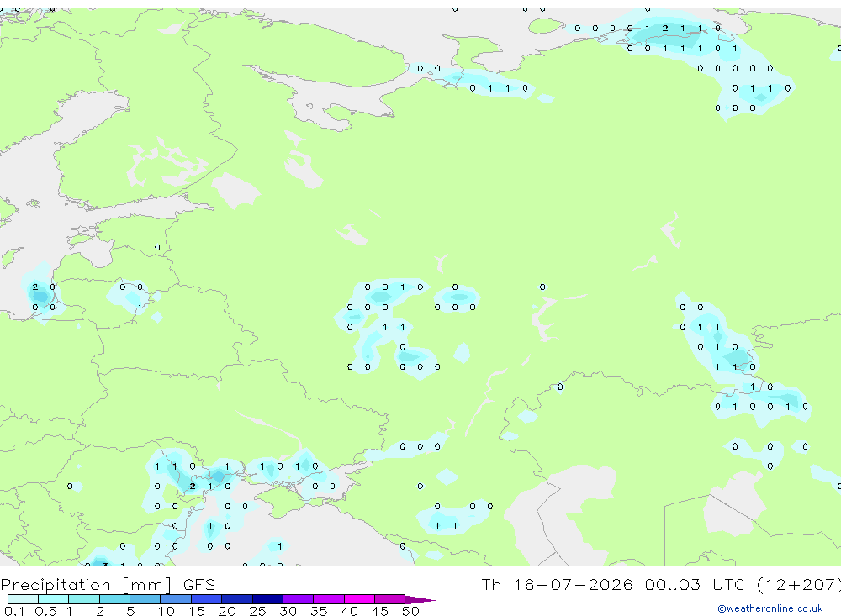Select the legend swatch between 1 and 2
This screenshot has height=616, width=841.
click(x=84, y=599)
